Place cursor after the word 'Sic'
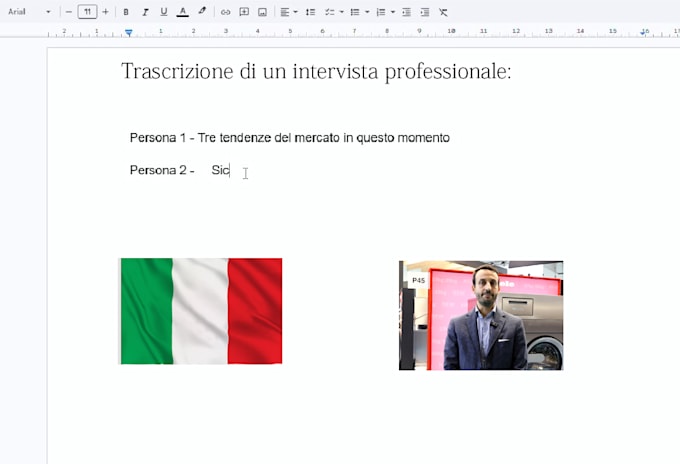The height and width of the screenshot is (464, 680). click(x=230, y=170)
